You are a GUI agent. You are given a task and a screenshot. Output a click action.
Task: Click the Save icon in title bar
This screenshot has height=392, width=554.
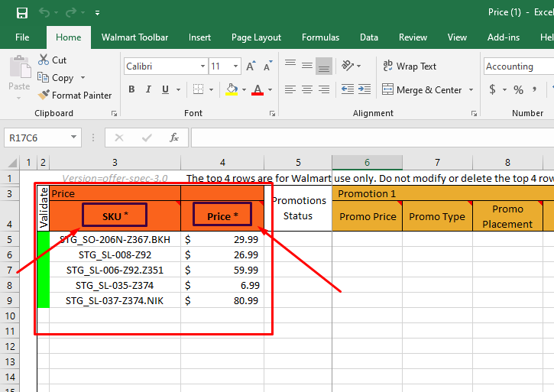pos(22,12)
